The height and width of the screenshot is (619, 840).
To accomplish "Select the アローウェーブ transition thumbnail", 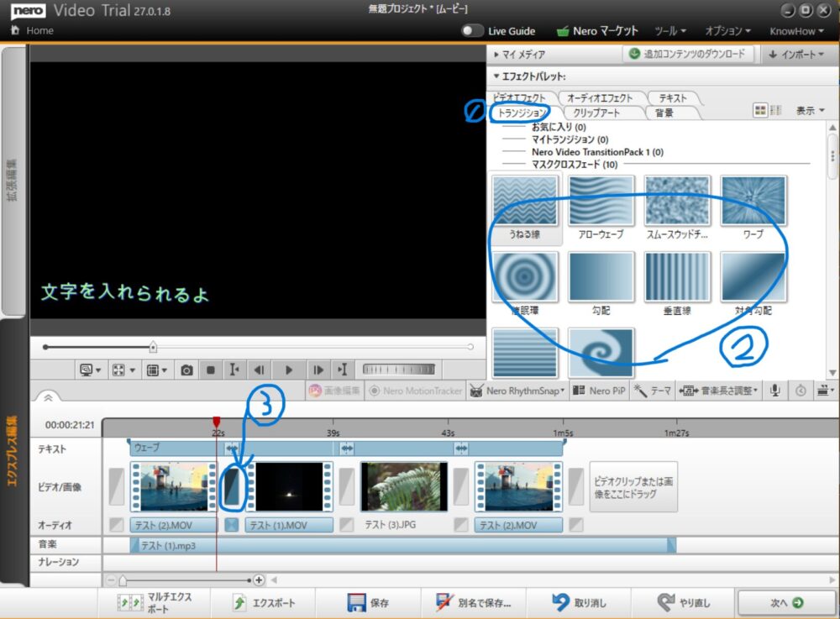I will (601, 200).
